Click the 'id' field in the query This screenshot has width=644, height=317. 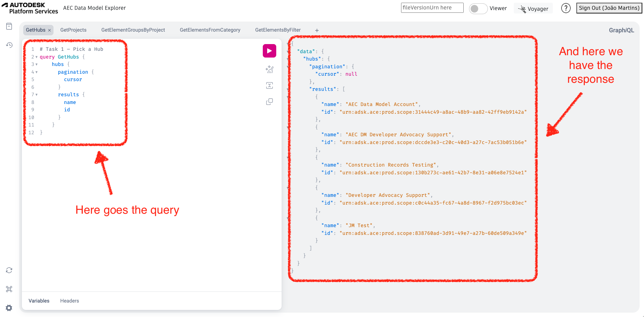click(x=67, y=110)
